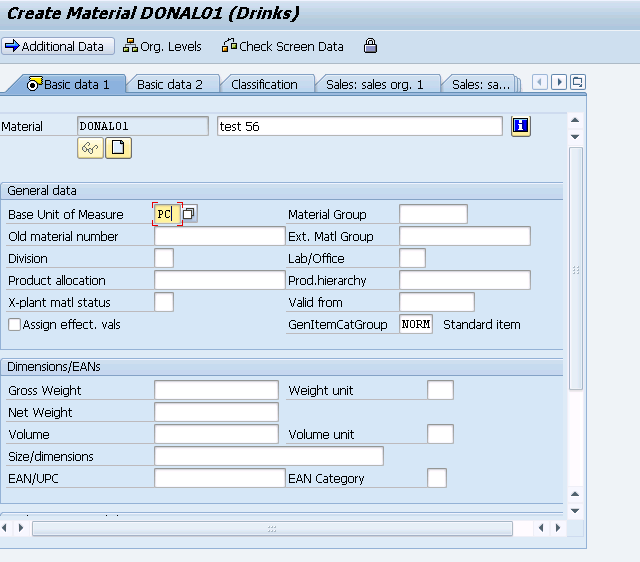Click the GenItemCatGroup field NORM

[x=416, y=324]
